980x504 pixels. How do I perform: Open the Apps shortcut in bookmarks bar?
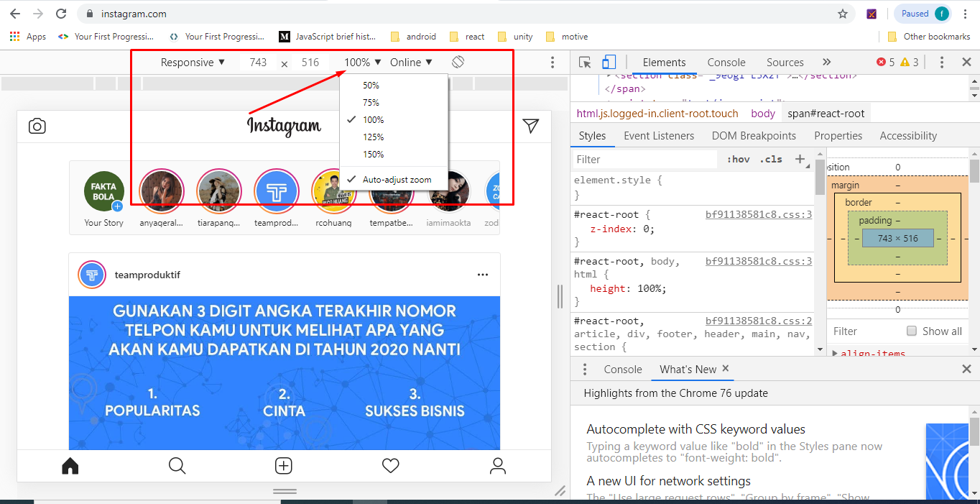point(28,37)
